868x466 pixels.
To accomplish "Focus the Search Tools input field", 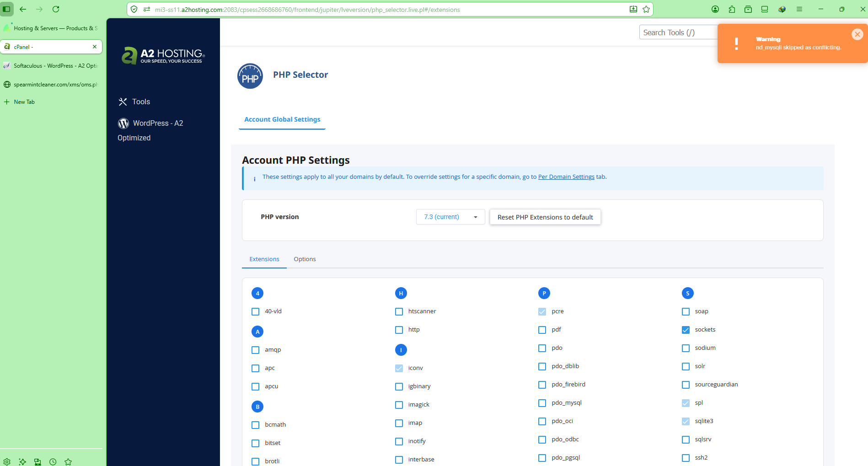I will pos(677,32).
